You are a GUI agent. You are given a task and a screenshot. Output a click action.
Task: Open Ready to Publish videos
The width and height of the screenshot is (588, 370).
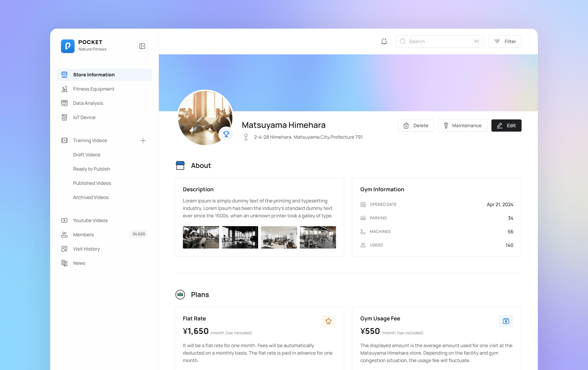coord(92,169)
